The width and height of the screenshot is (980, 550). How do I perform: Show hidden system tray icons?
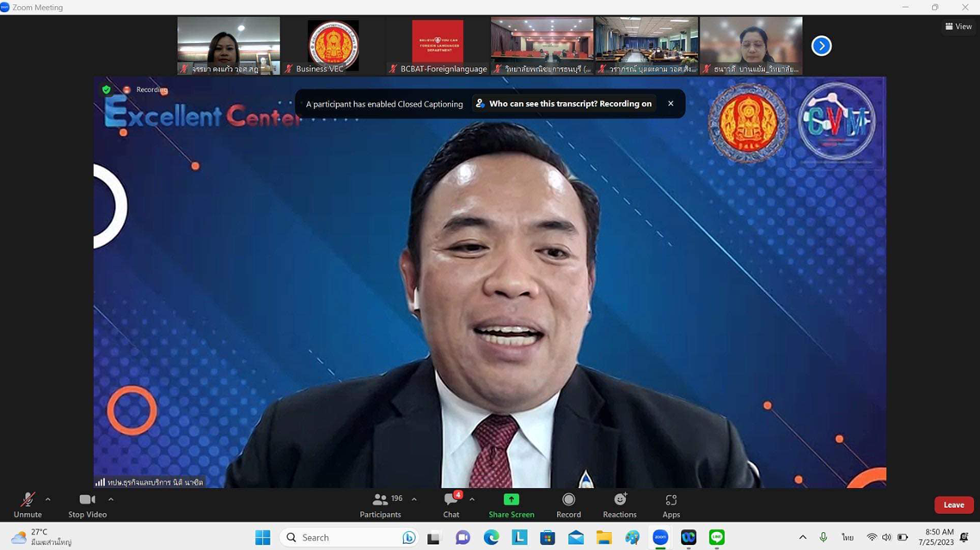[803, 537]
